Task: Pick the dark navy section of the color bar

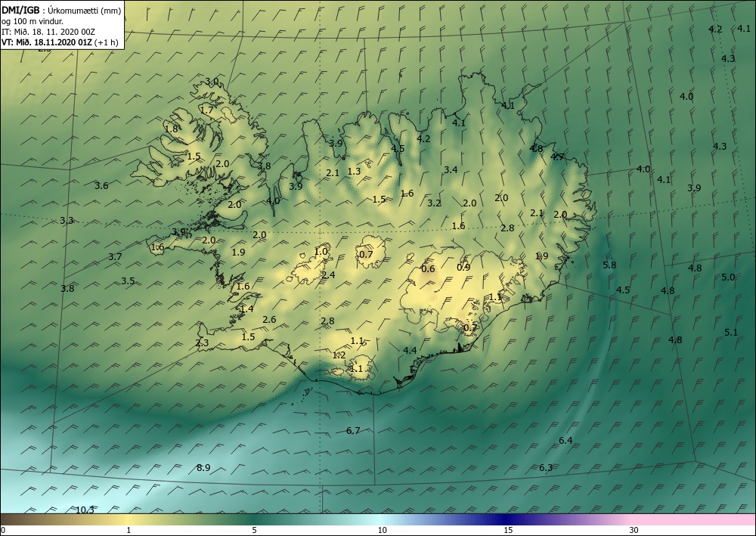Action: coord(503,519)
